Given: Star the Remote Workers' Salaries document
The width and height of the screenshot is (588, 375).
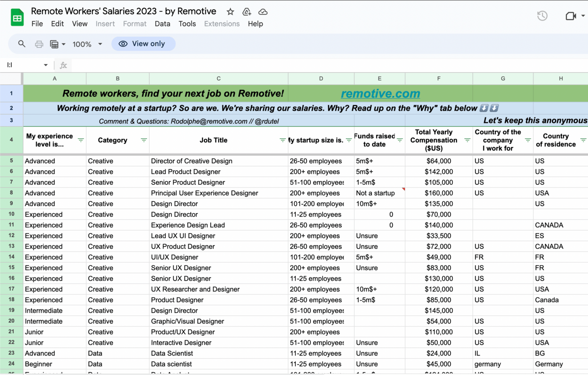Looking at the screenshot, I should (x=230, y=12).
